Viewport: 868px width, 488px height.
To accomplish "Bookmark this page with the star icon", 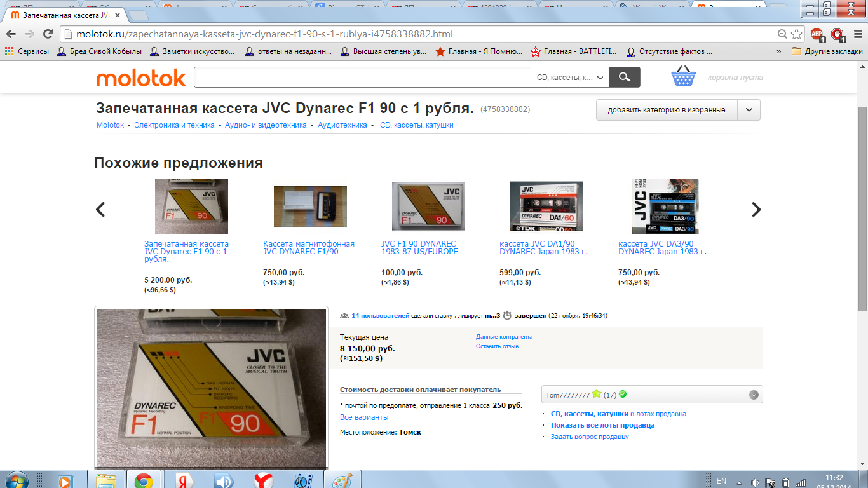I will [797, 34].
